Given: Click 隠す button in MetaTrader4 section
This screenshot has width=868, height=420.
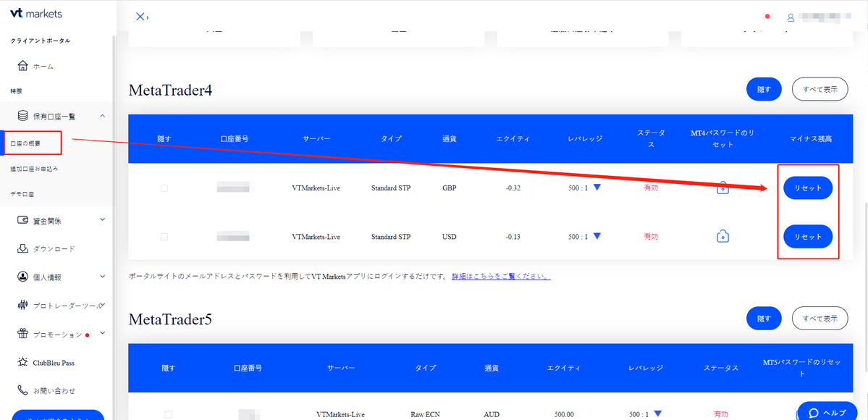Looking at the screenshot, I should point(764,89).
